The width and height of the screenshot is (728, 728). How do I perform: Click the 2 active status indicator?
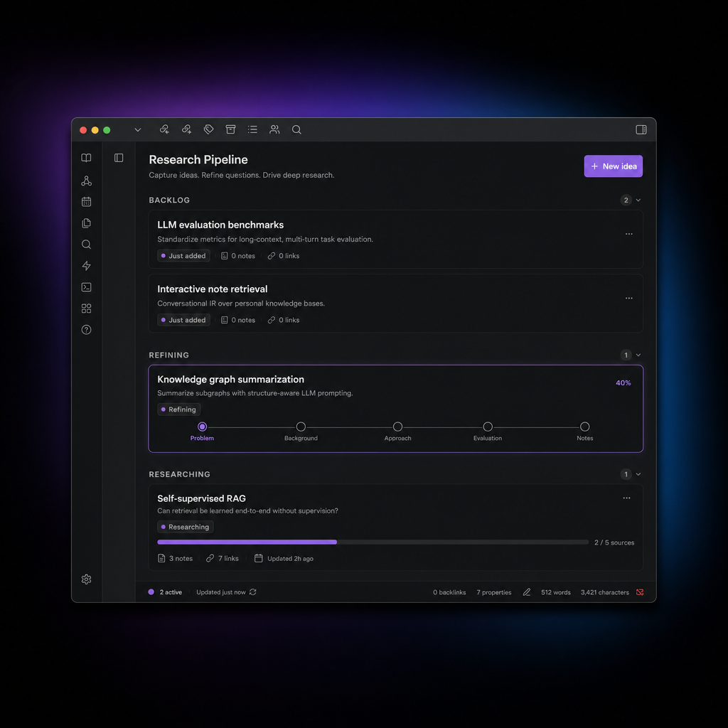[x=165, y=592]
